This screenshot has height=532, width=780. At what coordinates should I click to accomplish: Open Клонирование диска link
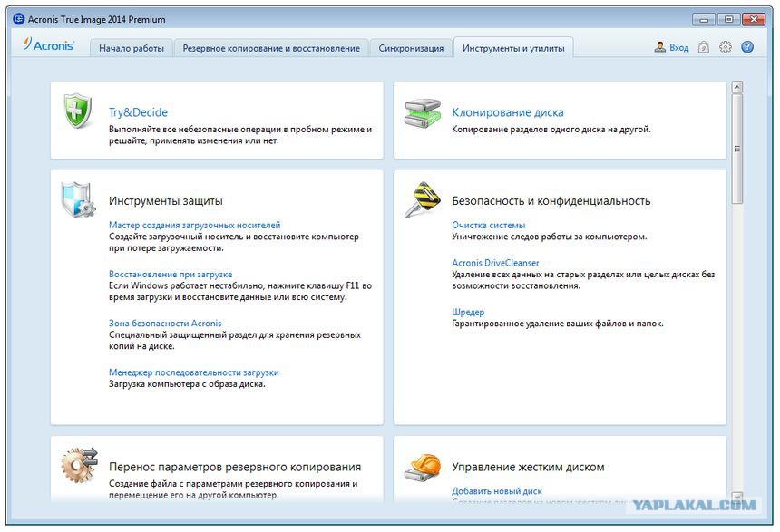point(508,112)
